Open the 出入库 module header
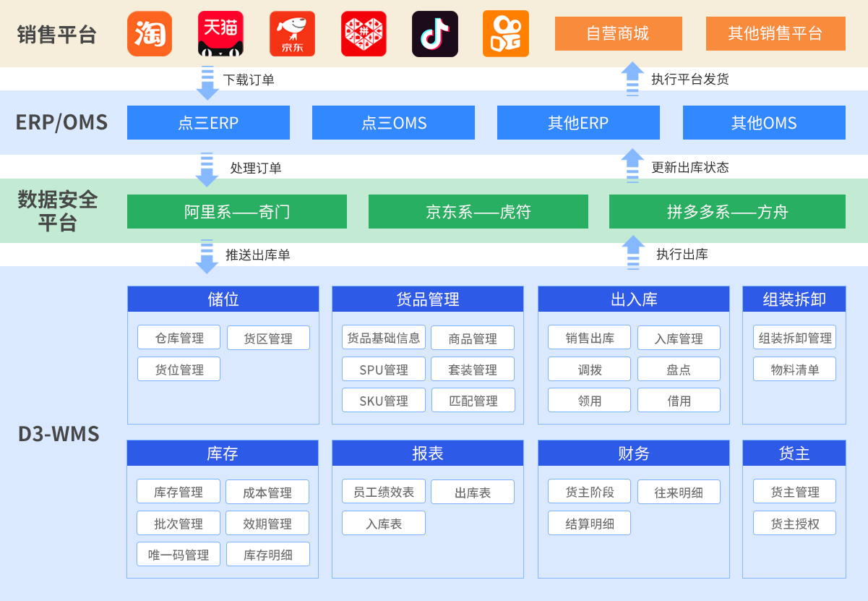 [634, 299]
